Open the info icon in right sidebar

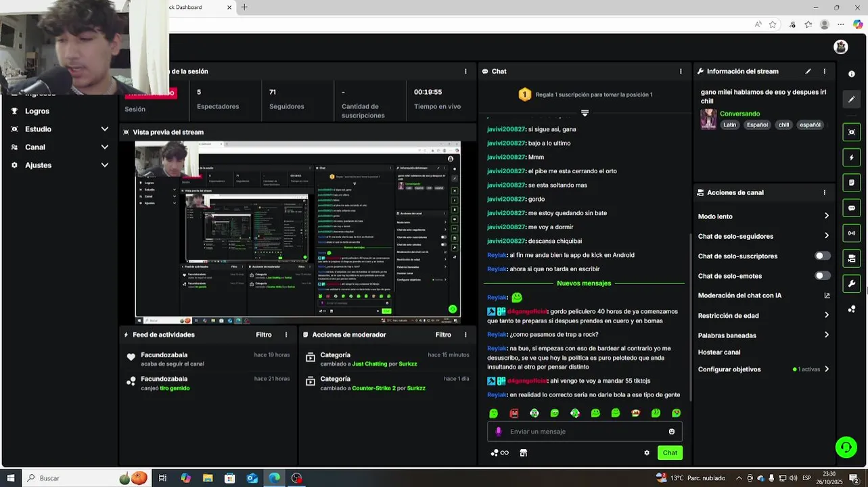tap(851, 74)
